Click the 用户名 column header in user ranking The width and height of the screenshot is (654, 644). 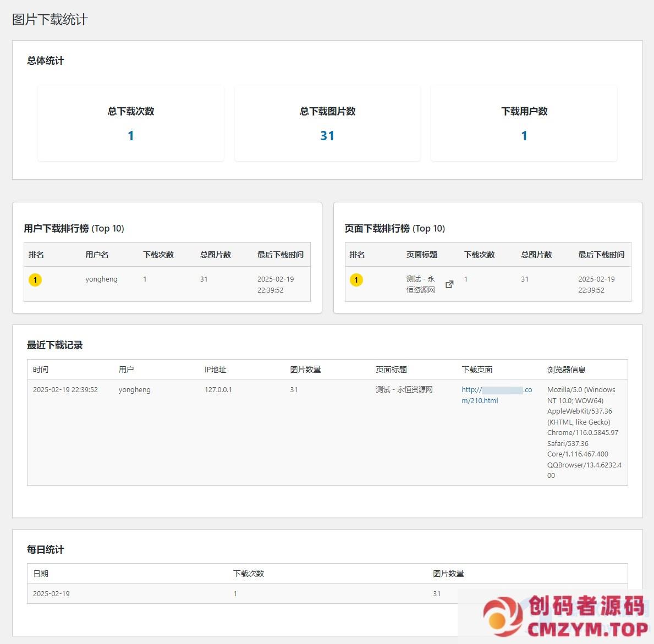tap(97, 255)
